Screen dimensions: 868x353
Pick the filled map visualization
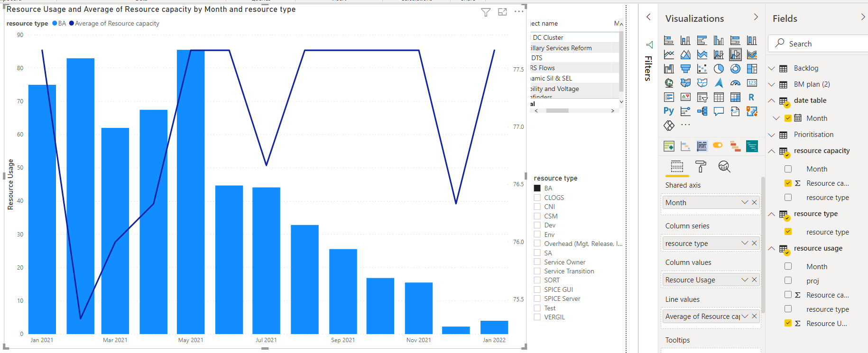pyautogui.click(x=685, y=83)
